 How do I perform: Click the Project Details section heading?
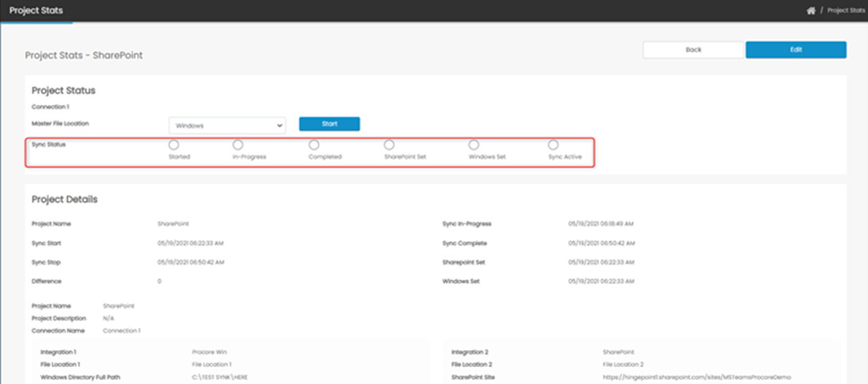[64, 199]
